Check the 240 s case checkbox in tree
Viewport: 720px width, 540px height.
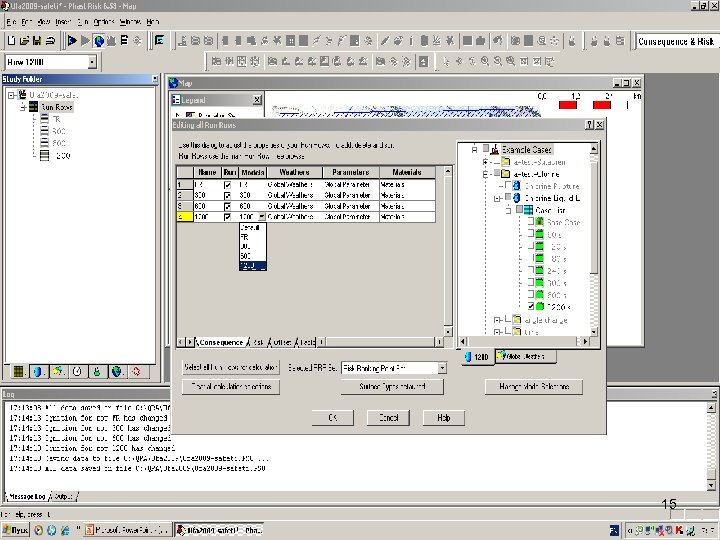531,270
